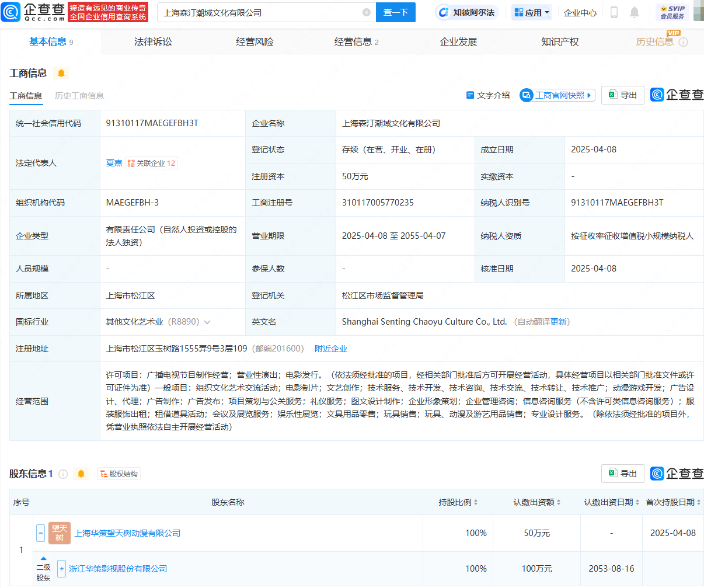
Task: Expand 浙江华策影视股份有限公司 row
Action: [x=62, y=569]
